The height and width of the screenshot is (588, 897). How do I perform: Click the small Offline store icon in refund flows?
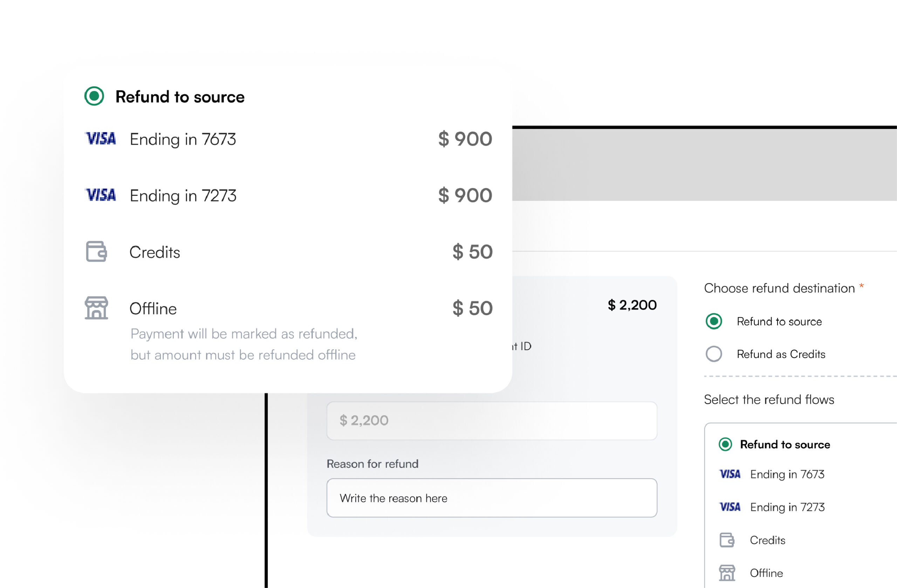click(727, 573)
